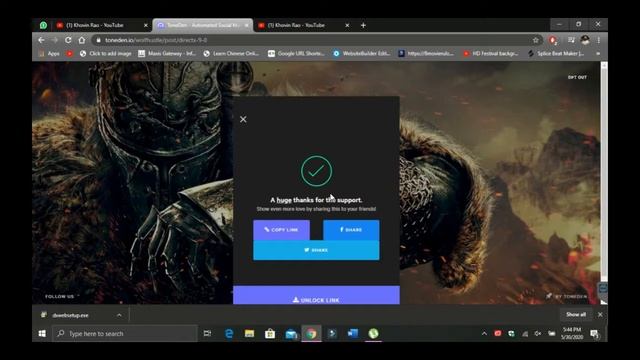
Task: Open the Chrome profile avatar
Action: point(585,40)
